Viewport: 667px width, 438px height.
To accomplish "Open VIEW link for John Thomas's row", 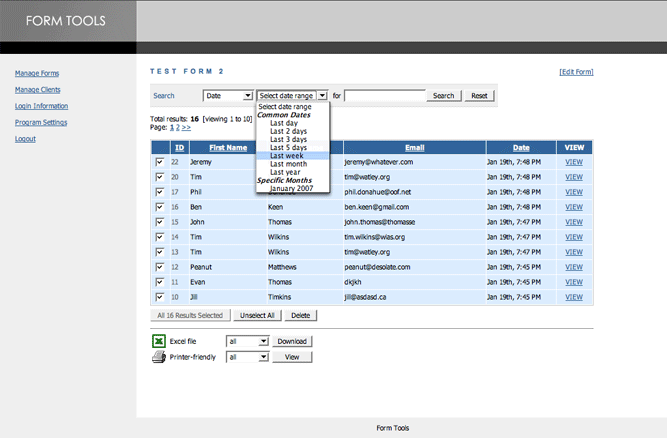I will click(574, 222).
